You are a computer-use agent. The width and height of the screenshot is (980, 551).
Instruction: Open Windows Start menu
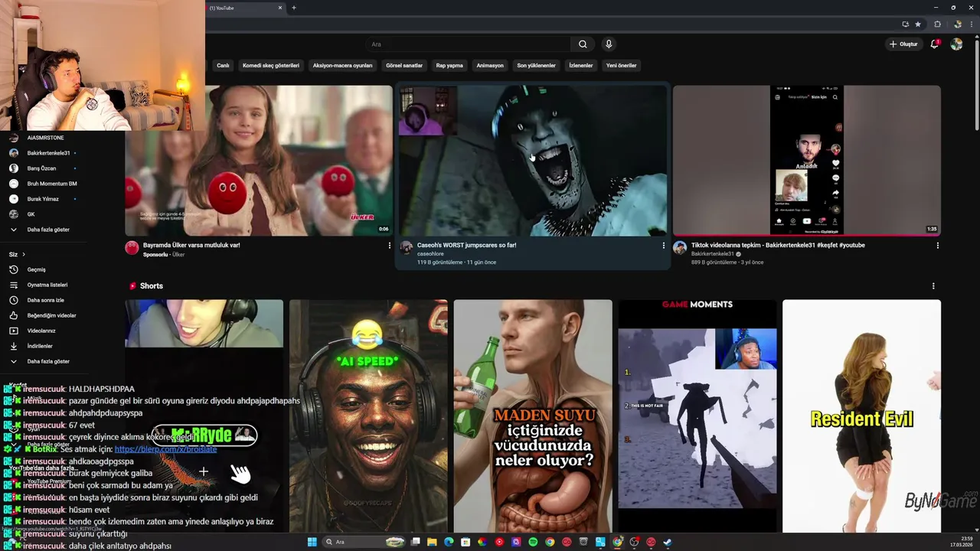pos(312,542)
